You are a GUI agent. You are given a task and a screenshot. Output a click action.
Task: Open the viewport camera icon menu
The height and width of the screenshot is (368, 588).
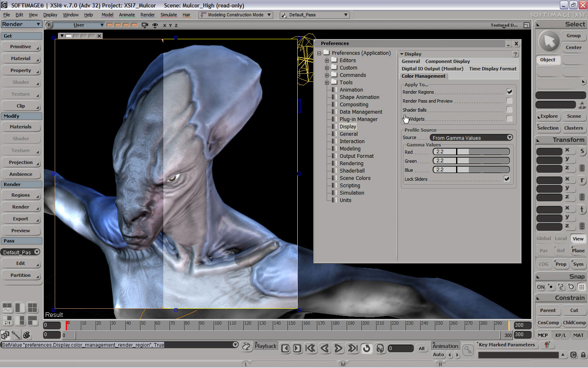(145, 25)
